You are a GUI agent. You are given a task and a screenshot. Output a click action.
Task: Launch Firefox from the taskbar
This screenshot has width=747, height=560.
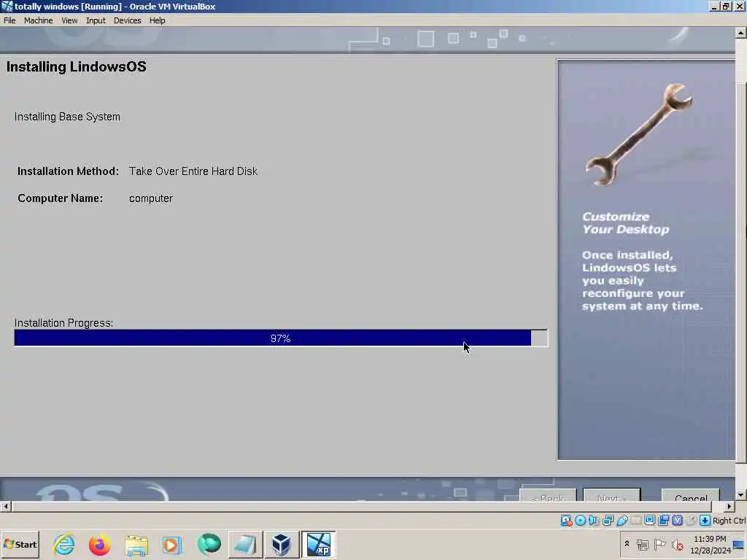coord(99,545)
